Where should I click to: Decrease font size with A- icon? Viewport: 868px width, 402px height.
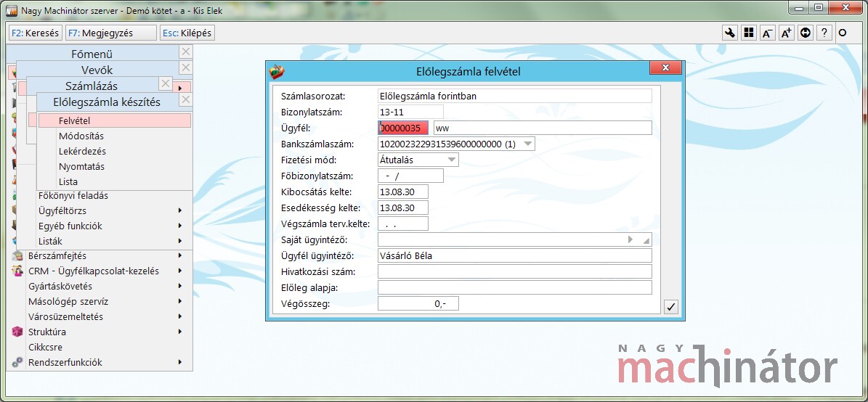click(x=767, y=33)
